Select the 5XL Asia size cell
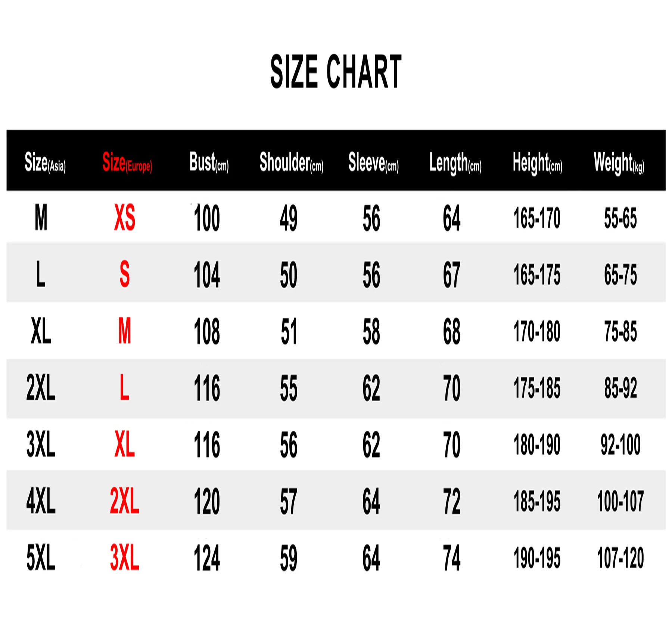This screenshot has width=672, height=638. tap(41, 558)
